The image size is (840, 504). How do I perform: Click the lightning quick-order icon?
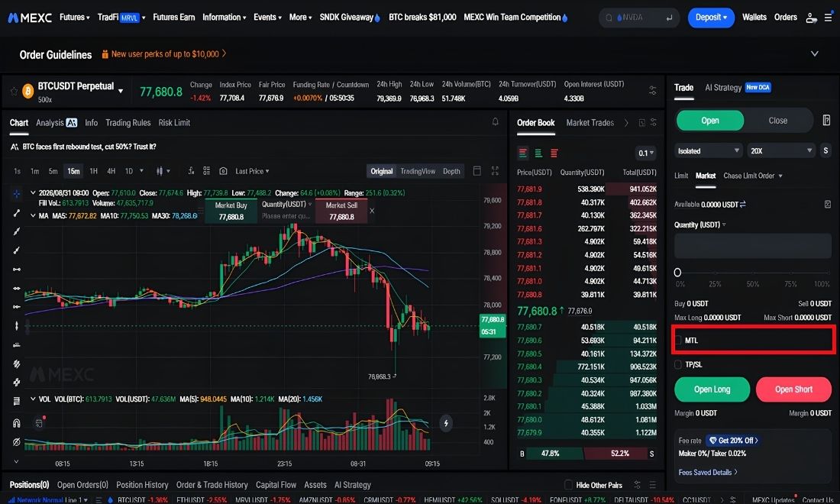(446, 423)
